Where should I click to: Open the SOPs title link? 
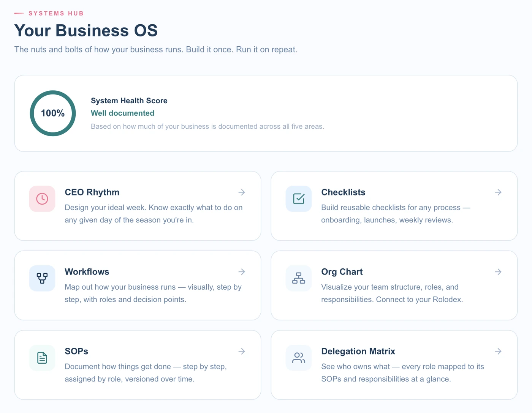click(x=76, y=352)
